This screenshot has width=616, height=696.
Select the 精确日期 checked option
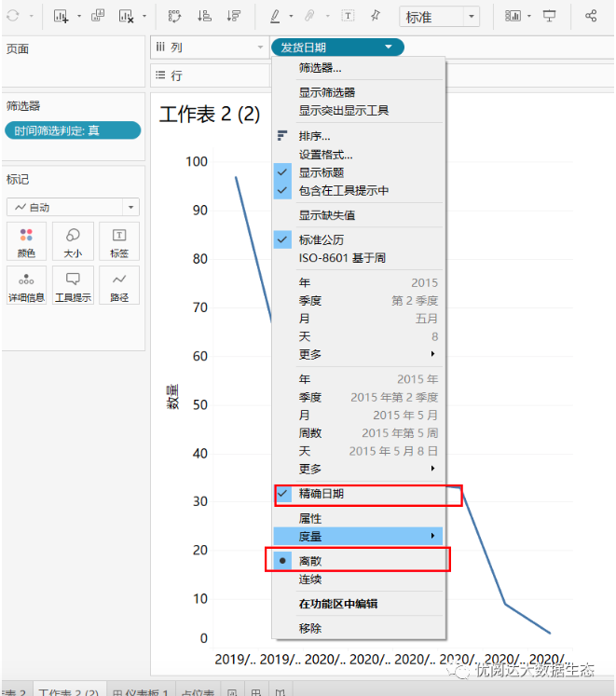pos(321,494)
